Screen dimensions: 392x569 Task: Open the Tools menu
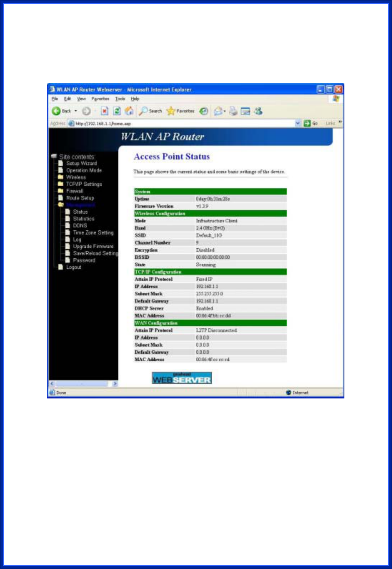click(120, 99)
